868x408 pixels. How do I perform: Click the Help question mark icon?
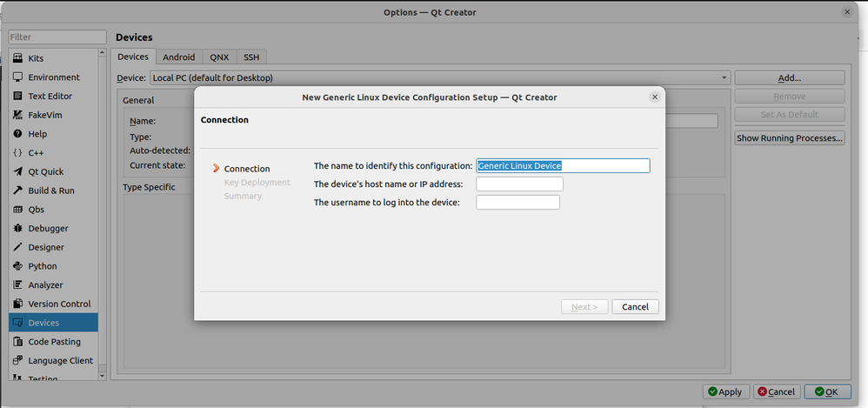[17, 134]
